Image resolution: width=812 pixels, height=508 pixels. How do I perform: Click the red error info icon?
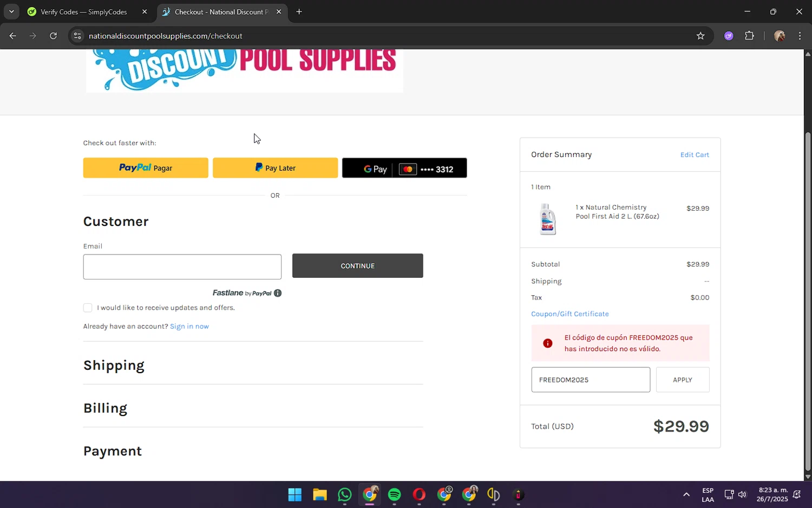[548, 343]
